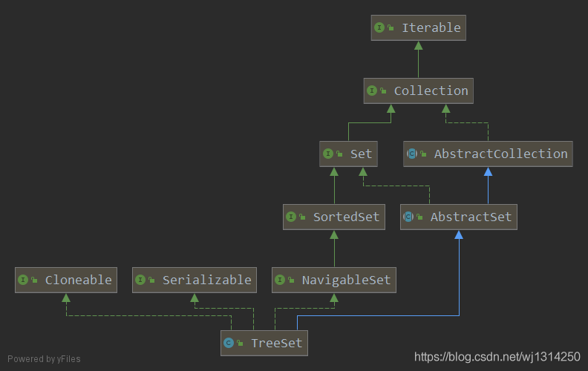Click the Powered by yFiles text

44,359
